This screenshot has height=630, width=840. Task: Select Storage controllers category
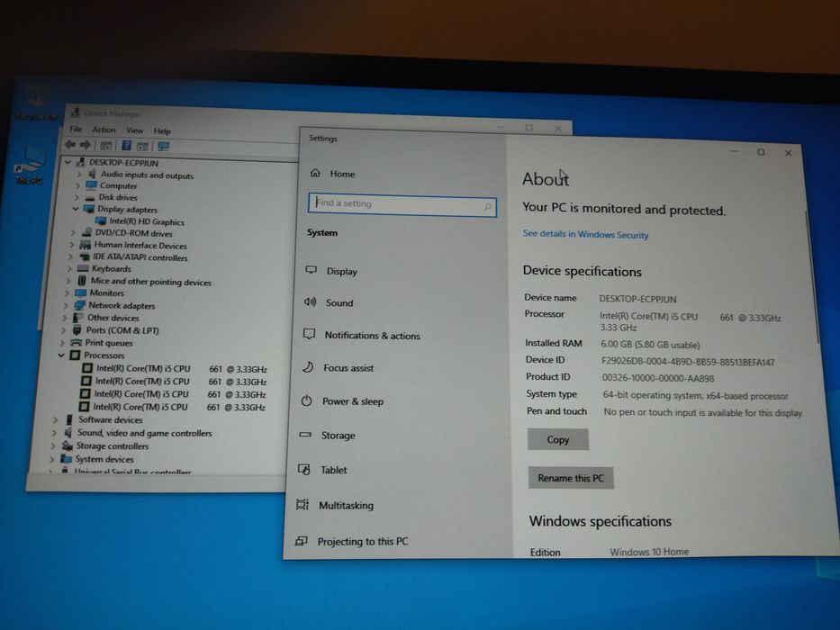[113, 445]
